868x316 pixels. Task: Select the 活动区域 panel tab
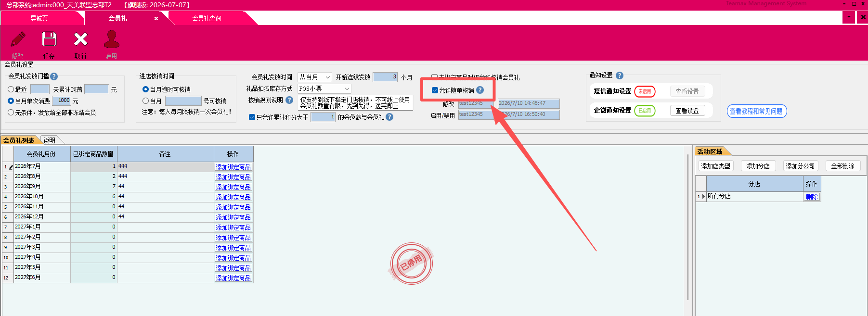(x=710, y=152)
